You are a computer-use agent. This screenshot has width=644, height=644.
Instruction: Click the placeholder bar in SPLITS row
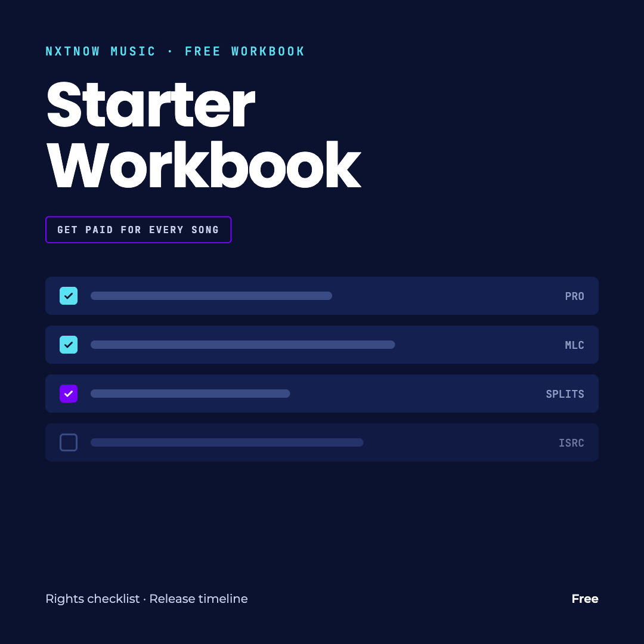190,394
